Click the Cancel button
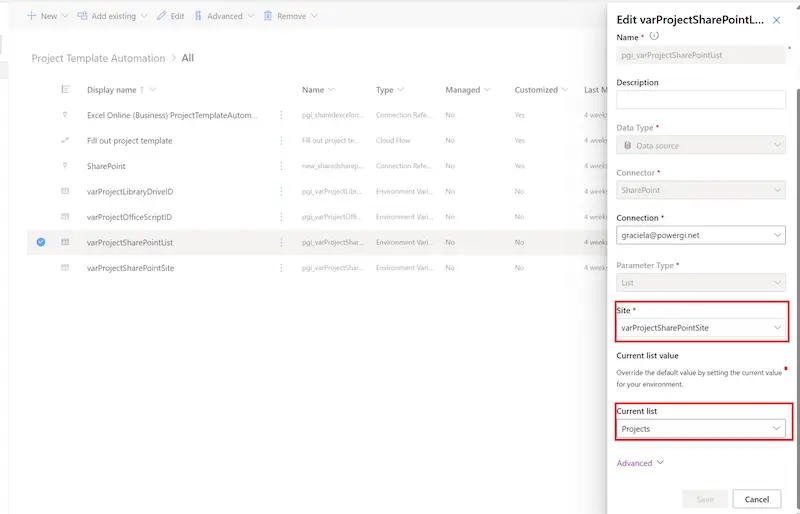 [757, 499]
